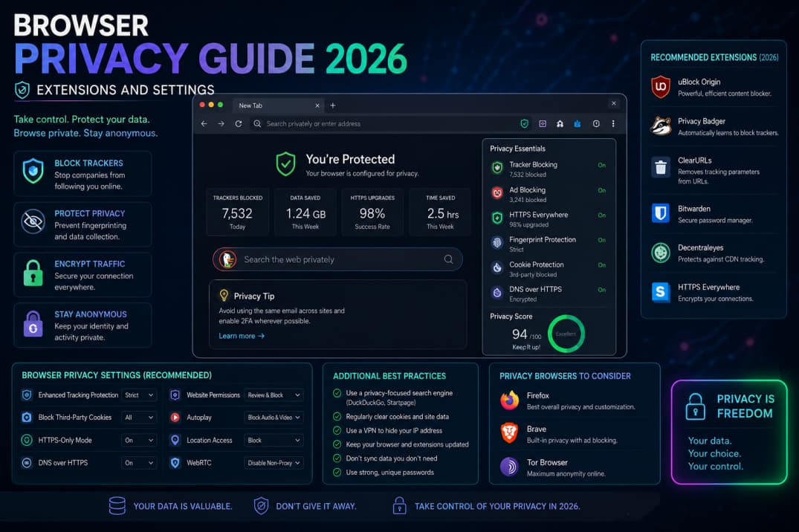Click the Data Saved 1.24 GB card
799x532 pixels.
pyautogui.click(x=305, y=212)
